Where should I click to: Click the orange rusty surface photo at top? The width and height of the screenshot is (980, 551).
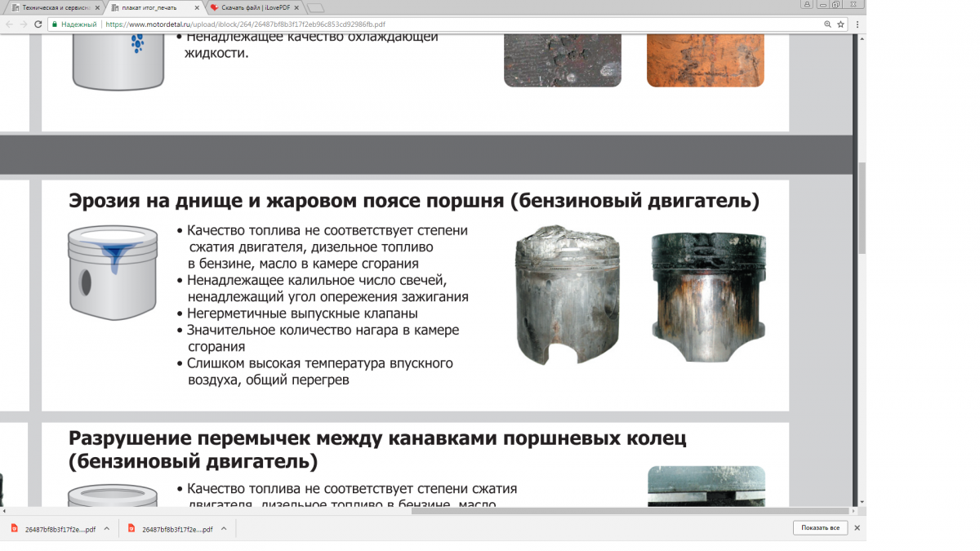[x=706, y=59]
